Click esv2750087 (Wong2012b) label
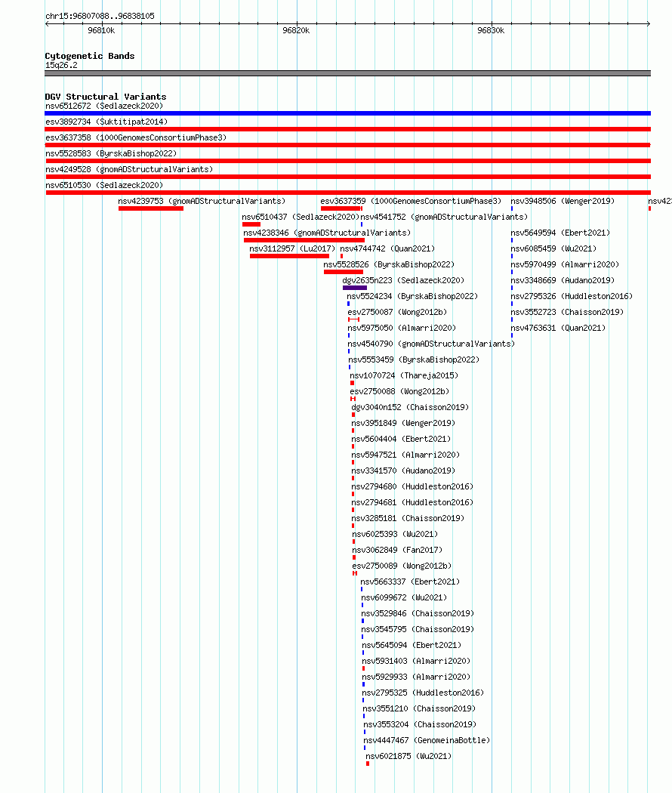672x793 pixels. [x=397, y=313]
